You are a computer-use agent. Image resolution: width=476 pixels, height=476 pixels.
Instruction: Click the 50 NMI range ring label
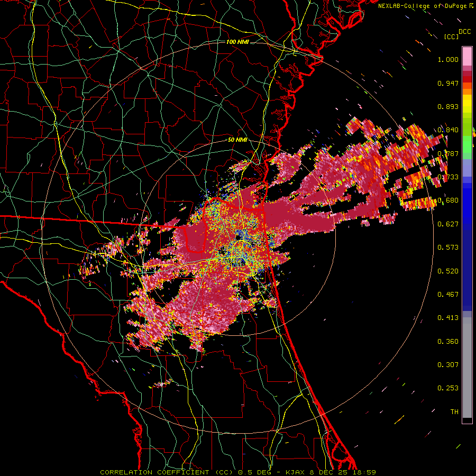click(237, 140)
